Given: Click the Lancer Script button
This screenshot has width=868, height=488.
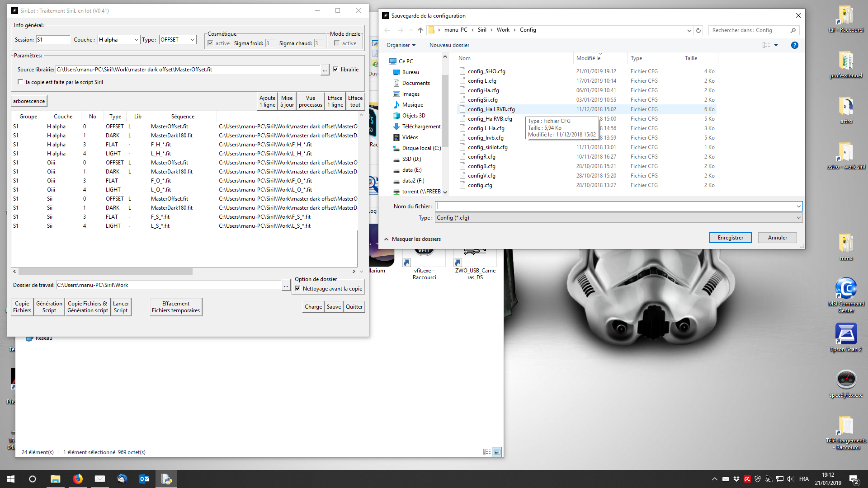Looking at the screenshot, I should click(121, 307).
